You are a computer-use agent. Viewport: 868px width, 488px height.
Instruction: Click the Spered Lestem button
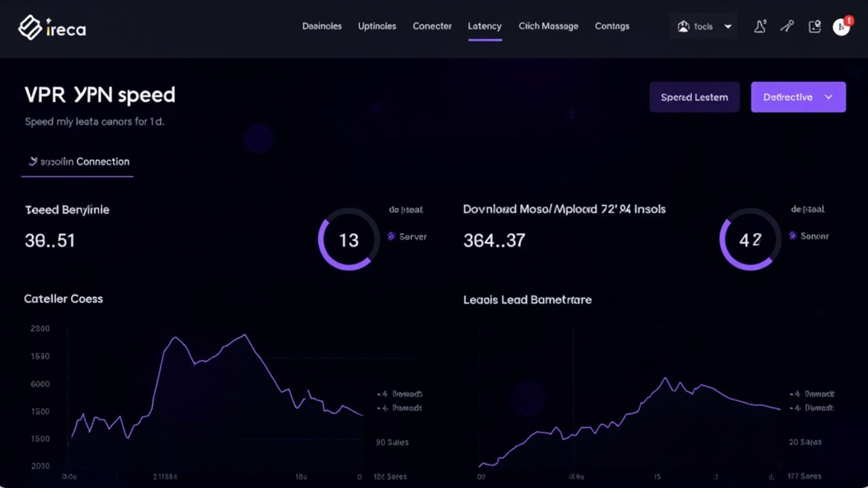694,97
